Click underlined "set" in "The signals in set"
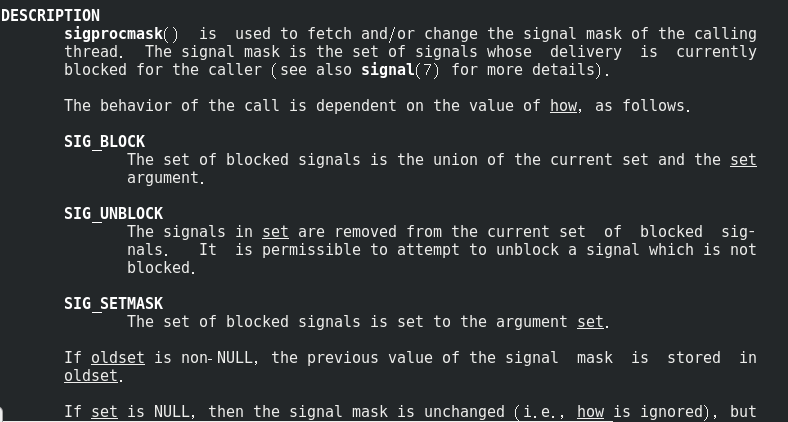Viewport: 788px width, 422px height. pos(275,231)
